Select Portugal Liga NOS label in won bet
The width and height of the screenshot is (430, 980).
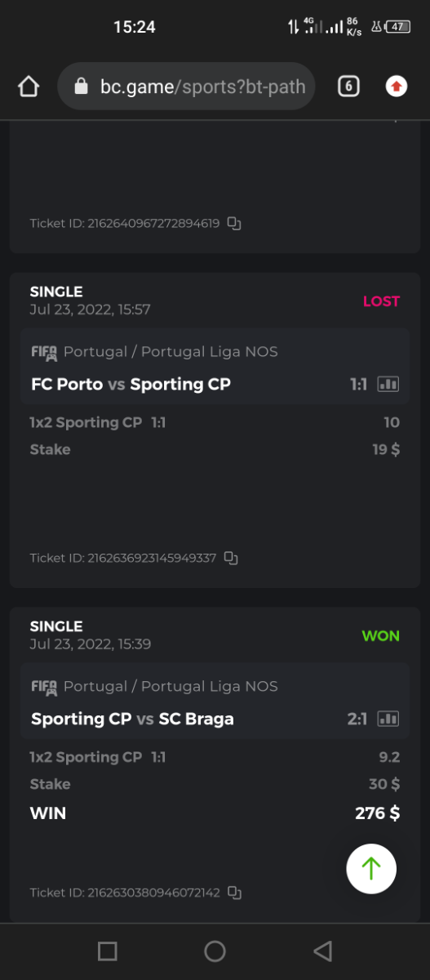(210, 686)
